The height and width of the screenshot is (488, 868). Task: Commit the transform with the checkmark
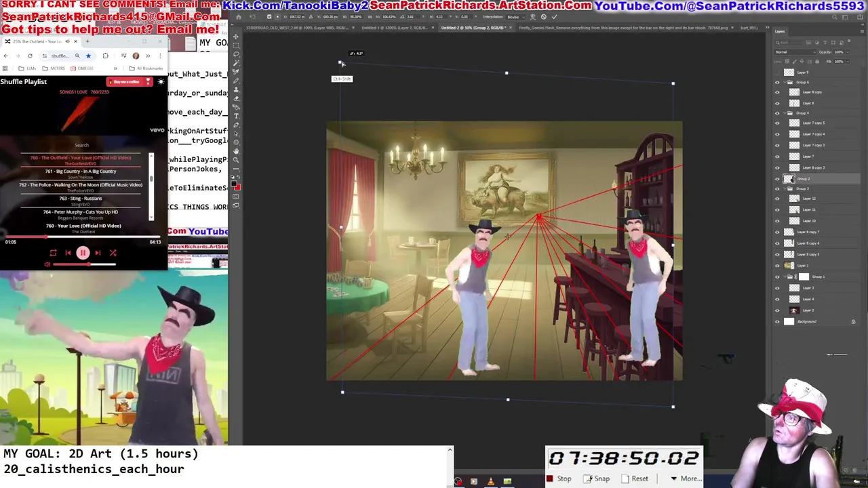point(554,16)
